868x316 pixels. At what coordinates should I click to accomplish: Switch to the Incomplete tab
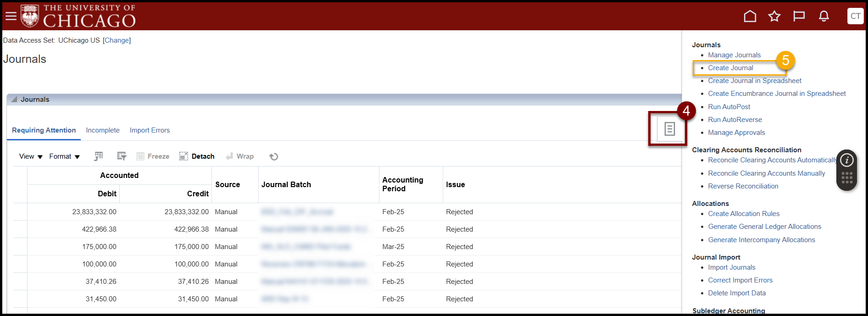103,130
